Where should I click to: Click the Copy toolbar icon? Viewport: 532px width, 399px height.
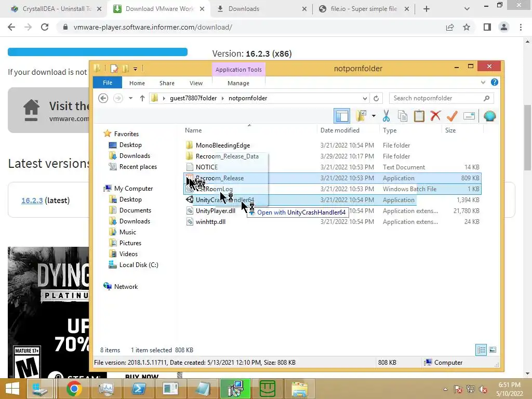pos(403,116)
